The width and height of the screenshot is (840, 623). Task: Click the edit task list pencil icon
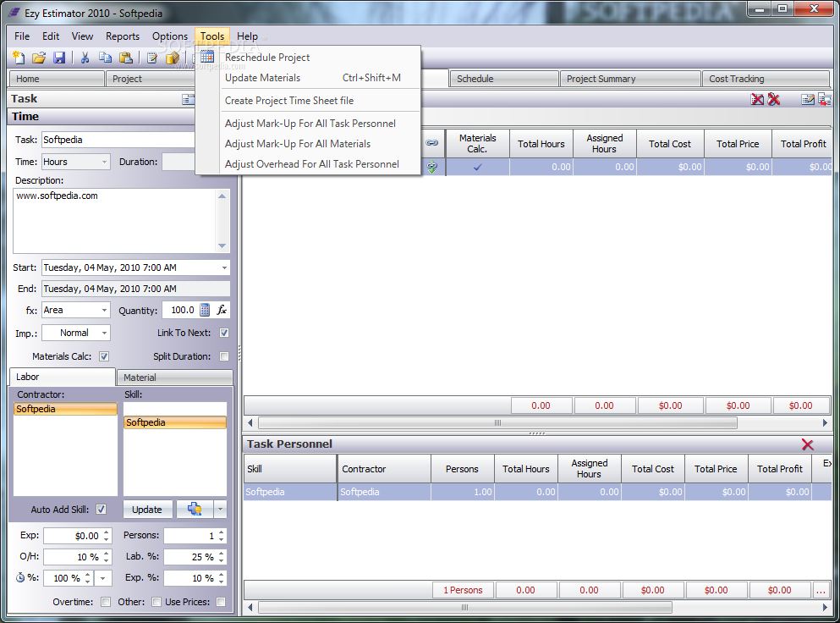click(808, 99)
